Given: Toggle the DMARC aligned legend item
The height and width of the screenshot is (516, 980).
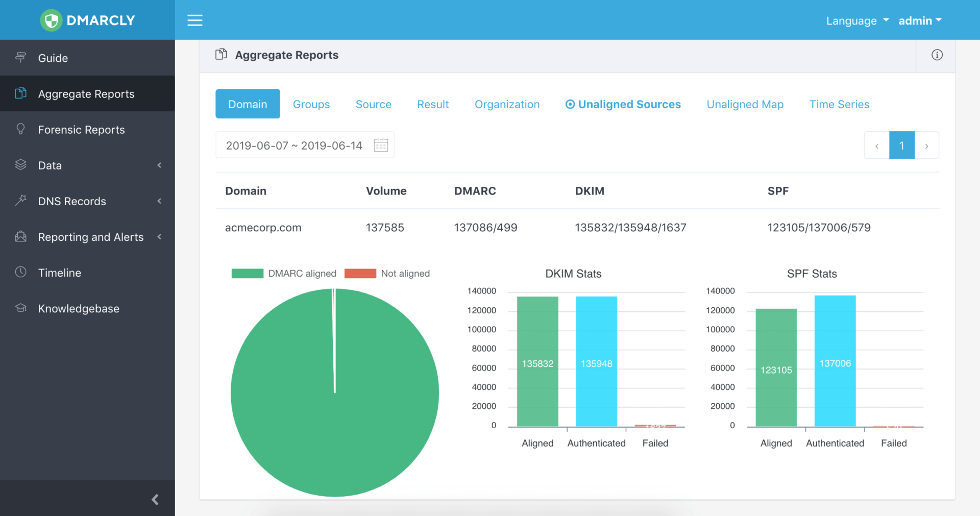Looking at the screenshot, I should pos(284,274).
